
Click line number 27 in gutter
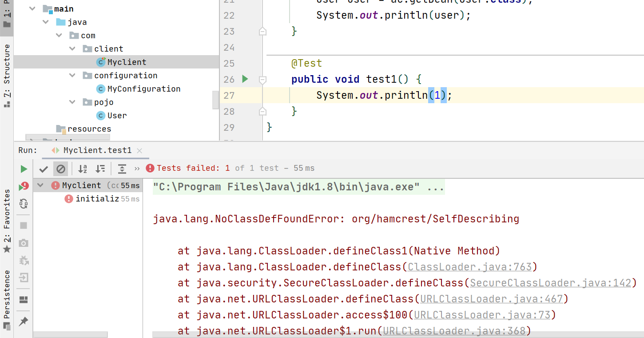(229, 96)
